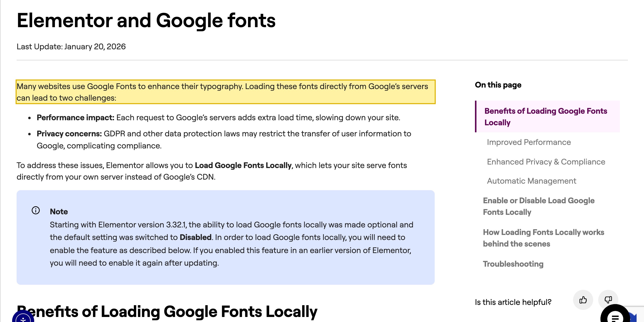644x322 pixels.
Task: Click the Last Update: January 20, 2026 text
Action: (x=71, y=47)
